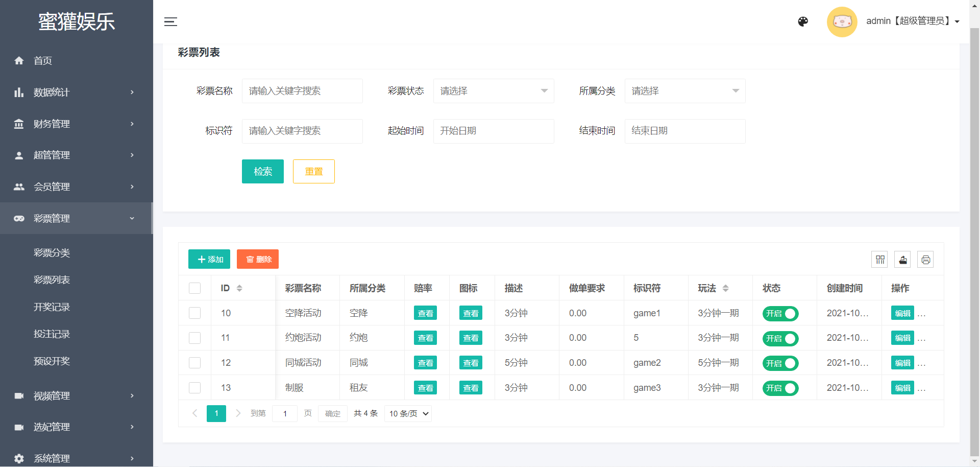Toggle the 开启 switch for row 10
This screenshot has height=467, width=980.
click(x=780, y=313)
